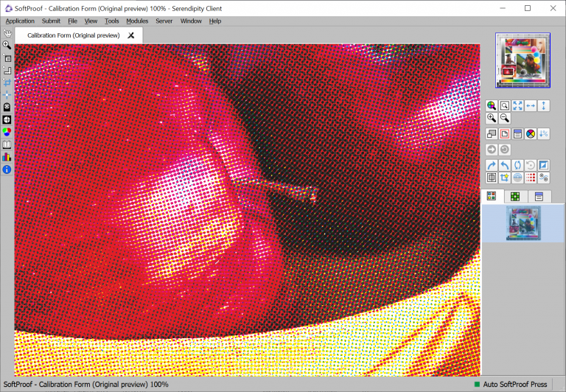Click the blue info icon
The width and height of the screenshot is (566, 392).
pos(7,169)
